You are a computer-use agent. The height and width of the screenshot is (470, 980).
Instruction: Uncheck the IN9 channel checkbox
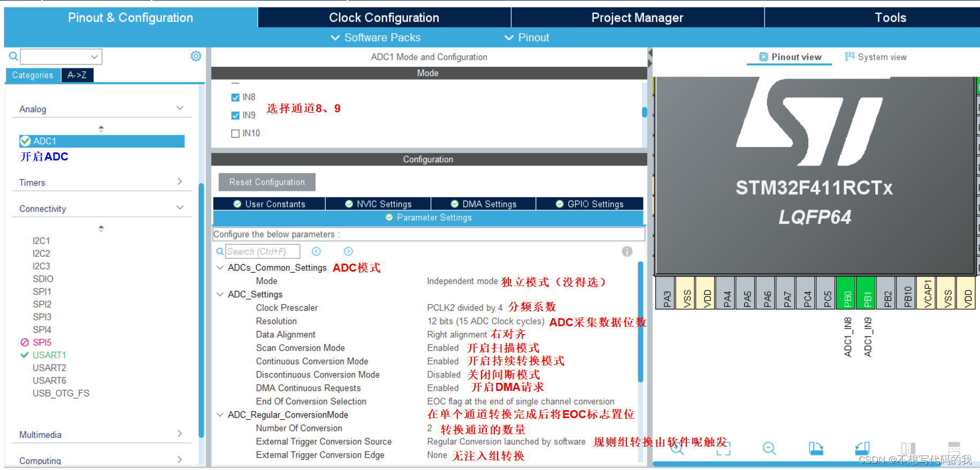(x=235, y=115)
